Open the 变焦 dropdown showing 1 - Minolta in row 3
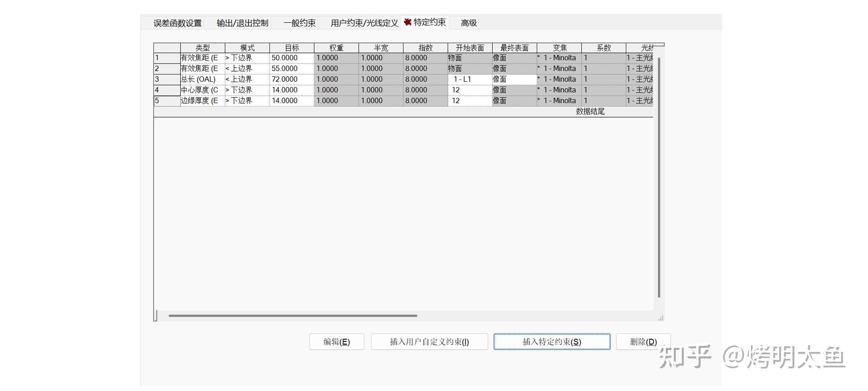Viewport: 868px width, 391px height. tap(559, 79)
